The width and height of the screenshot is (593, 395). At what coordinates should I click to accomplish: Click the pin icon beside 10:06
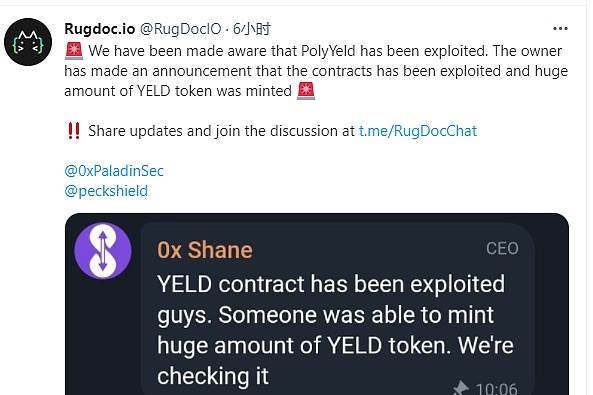[461, 389]
